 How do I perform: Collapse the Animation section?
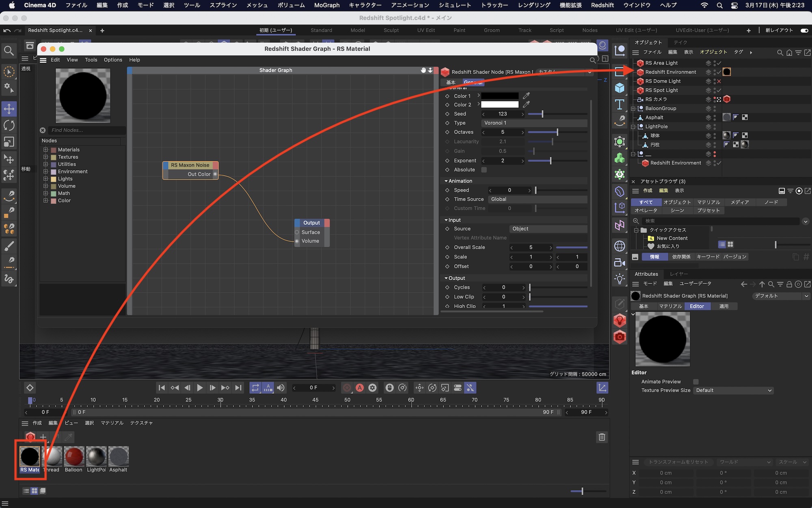[x=446, y=181]
